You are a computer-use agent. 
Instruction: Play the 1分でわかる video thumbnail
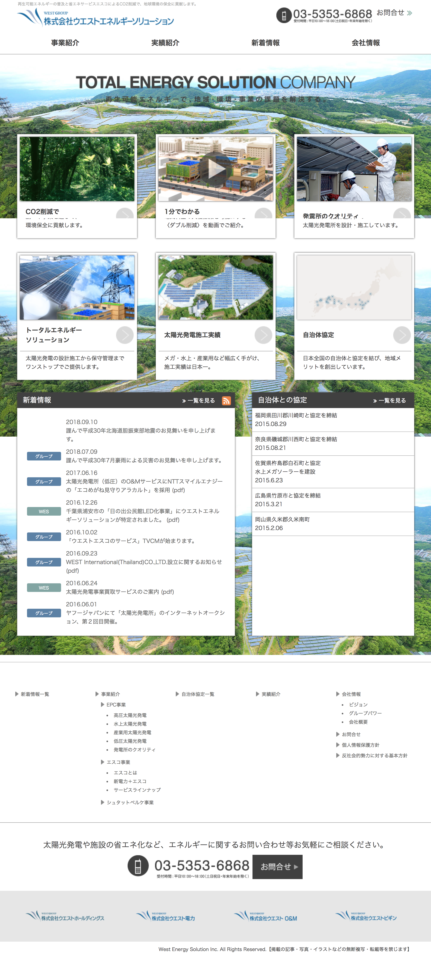point(215,169)
